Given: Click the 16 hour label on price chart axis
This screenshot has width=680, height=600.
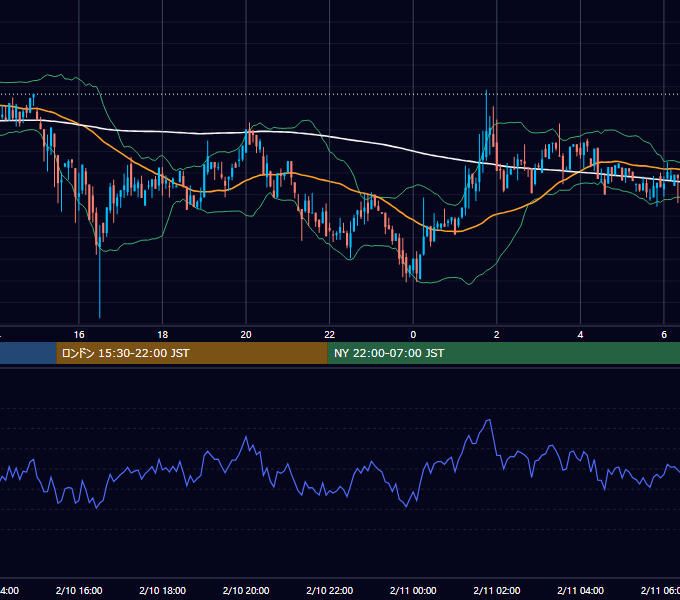Looking at the screenshot, I should click(x=79, y=335).
